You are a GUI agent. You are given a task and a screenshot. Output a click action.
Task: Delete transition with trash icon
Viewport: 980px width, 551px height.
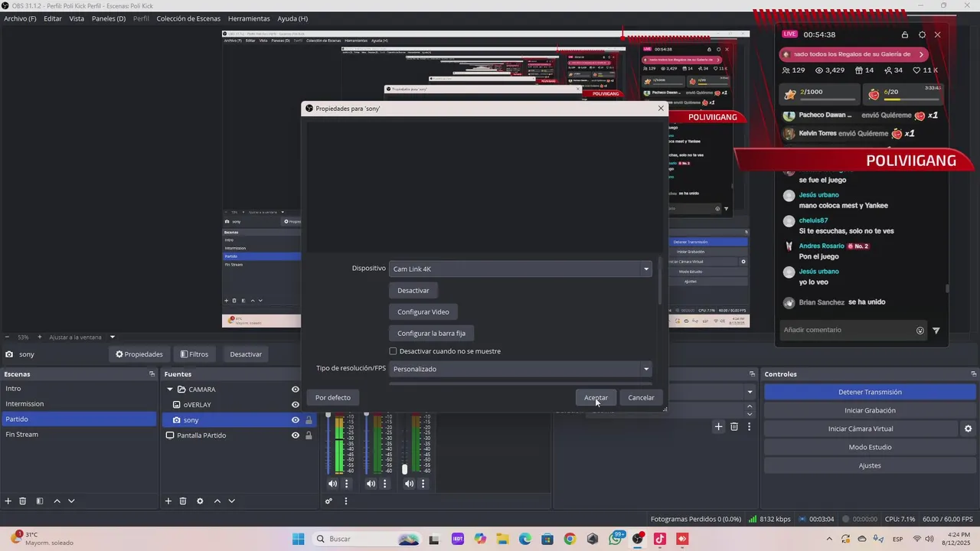click(734, 426)
